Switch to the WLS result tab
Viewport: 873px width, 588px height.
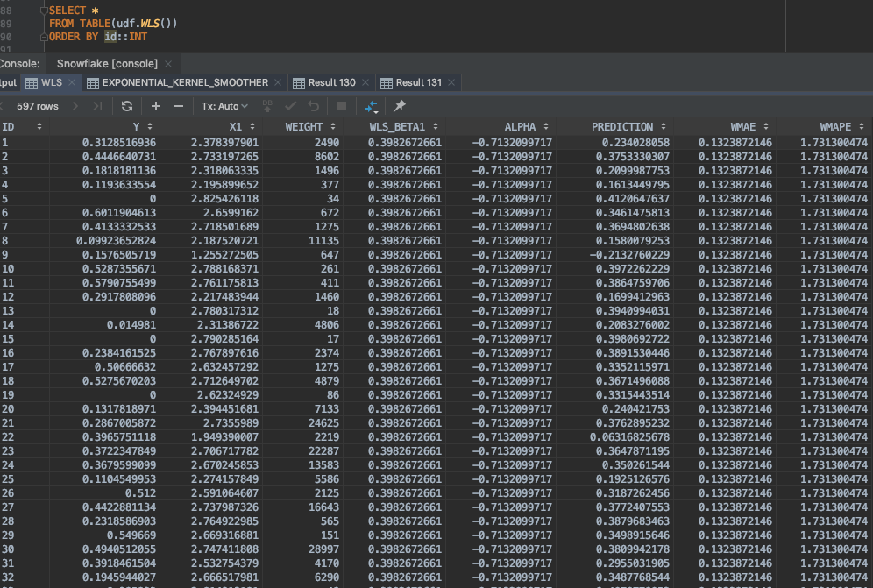(x=51, y=82)
